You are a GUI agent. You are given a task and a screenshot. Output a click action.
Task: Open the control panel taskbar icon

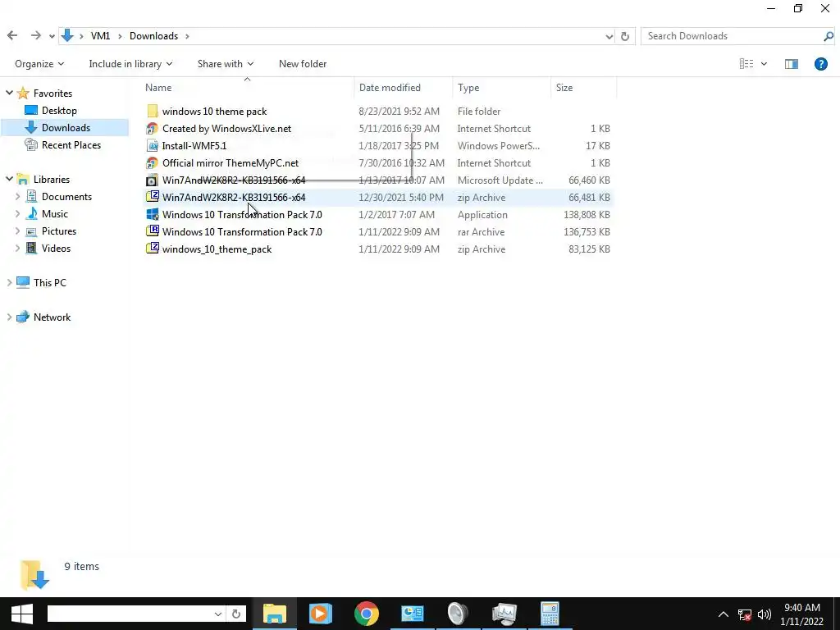(412, 614)
